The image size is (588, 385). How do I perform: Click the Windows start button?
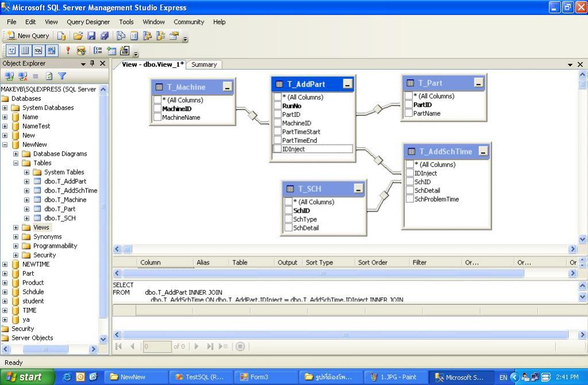point(28,377)
